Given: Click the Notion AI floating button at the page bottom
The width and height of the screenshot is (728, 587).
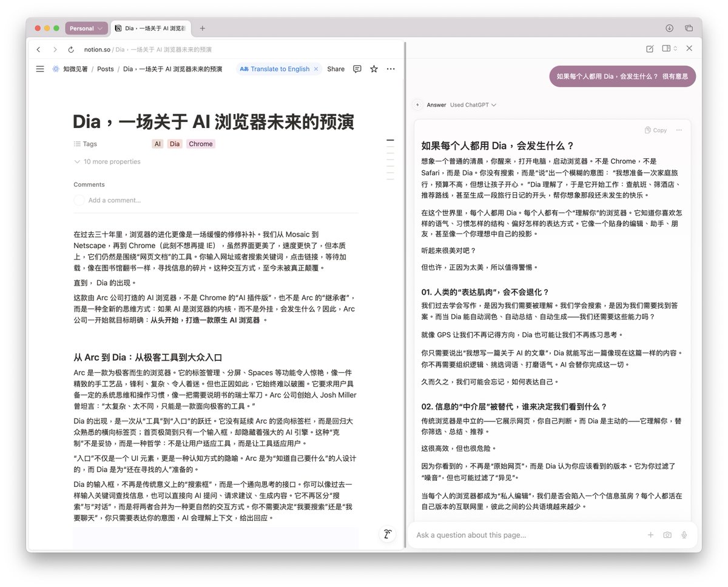Looking at the screenshot, I should tap(387, 534).
